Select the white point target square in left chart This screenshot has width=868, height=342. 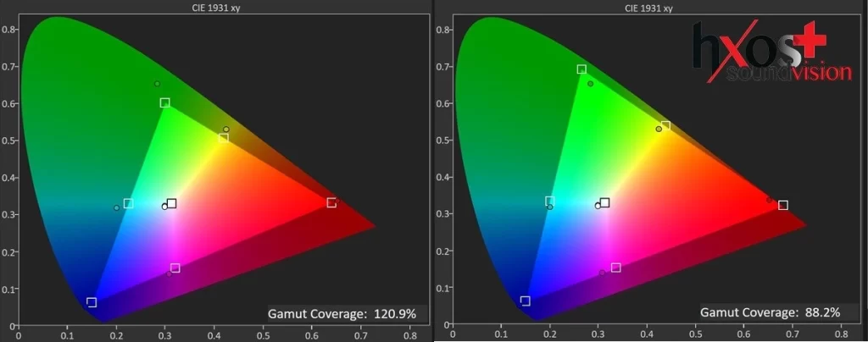click(x=172, y=203)
